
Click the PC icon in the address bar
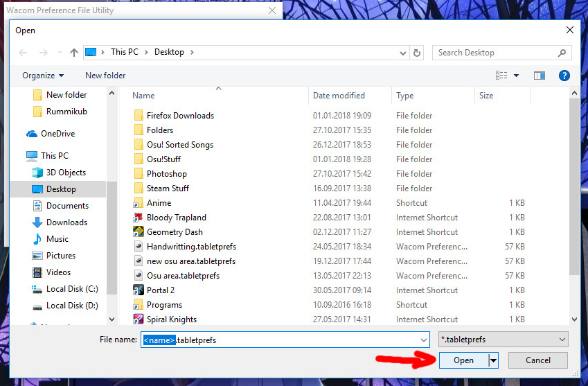coord(91,52)
